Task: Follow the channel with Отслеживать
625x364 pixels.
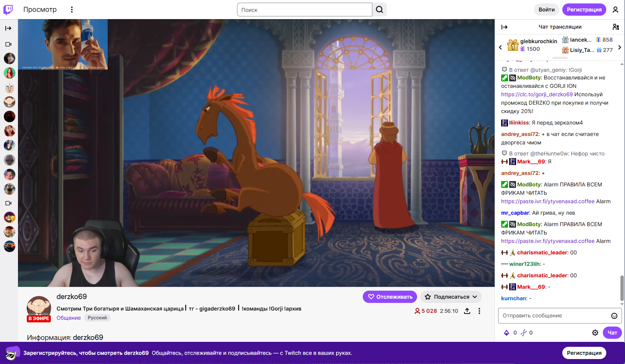Action: (x=390, y=297)
